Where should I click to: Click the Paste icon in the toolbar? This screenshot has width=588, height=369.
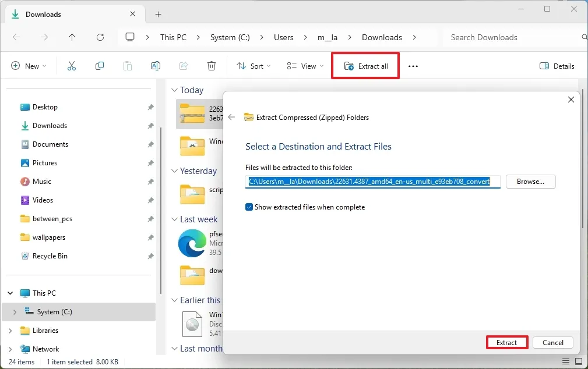point(127,66)
